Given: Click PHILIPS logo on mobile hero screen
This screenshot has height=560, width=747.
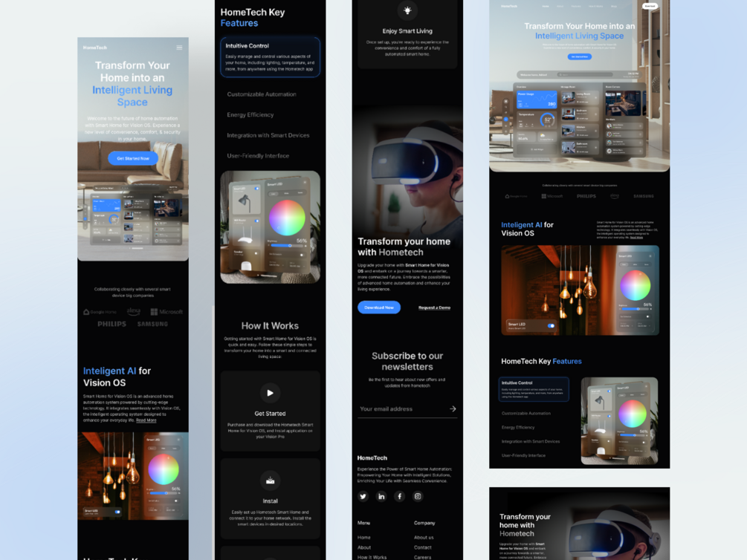Looking at the screenshot, I should 112,324.
